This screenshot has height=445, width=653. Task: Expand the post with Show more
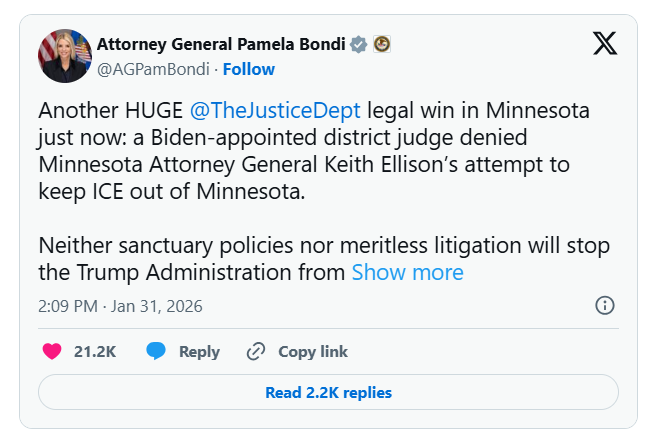point(407,272)
